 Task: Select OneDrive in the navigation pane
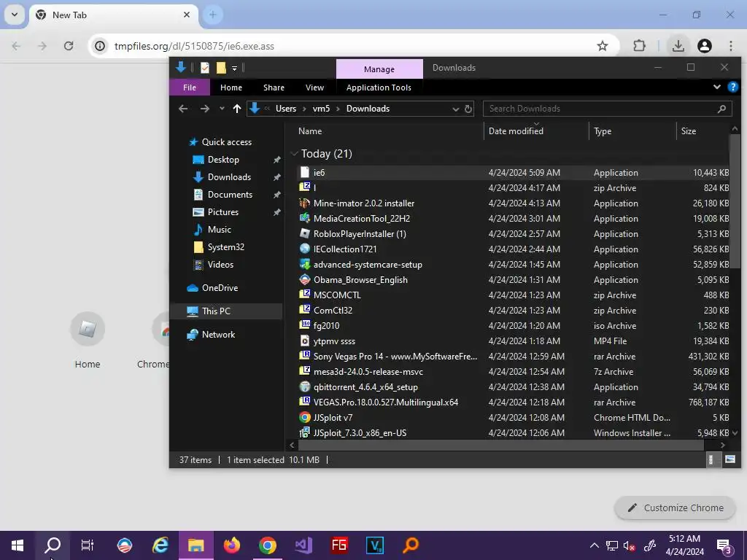[220, 287]
